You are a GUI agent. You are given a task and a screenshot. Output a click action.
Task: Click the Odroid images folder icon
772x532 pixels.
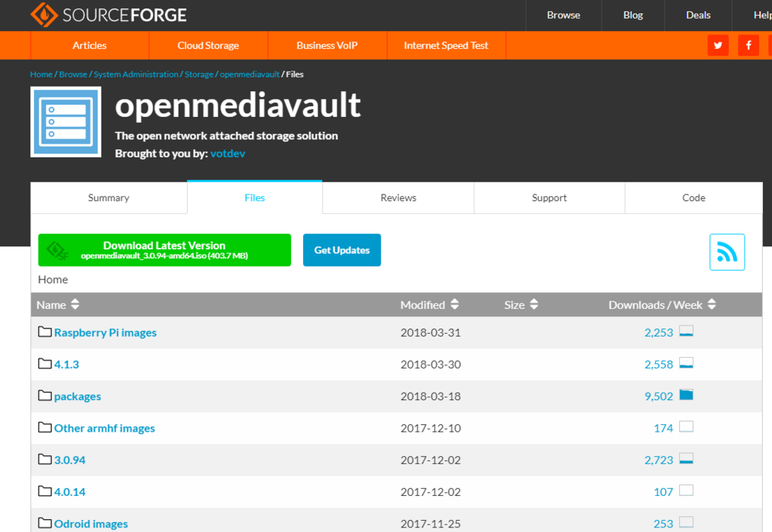(x=44, y=523)
